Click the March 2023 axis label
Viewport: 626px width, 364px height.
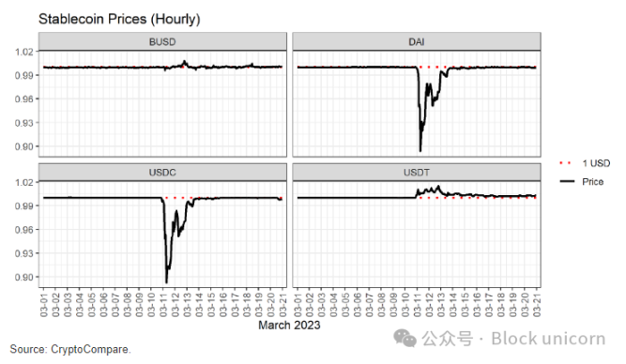(x=289, y=326)
